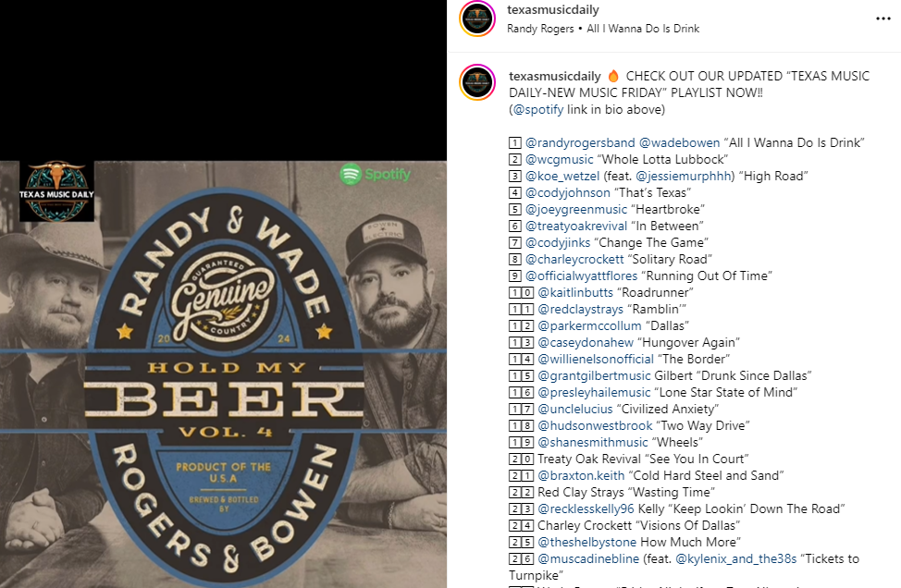
Task: Click the profile avatar beside the caption
Action: click(477, 82)
